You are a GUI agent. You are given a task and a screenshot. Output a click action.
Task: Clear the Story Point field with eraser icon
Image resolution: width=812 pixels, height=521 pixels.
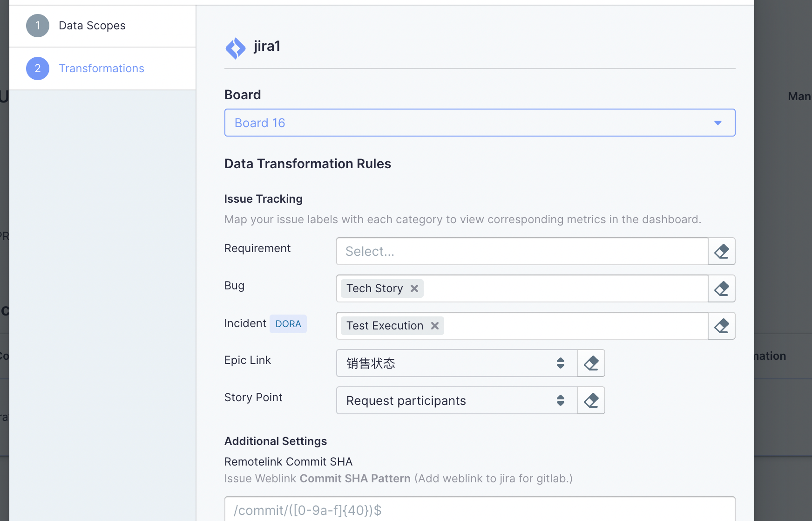pyautogui.click(x=591, y=400)
